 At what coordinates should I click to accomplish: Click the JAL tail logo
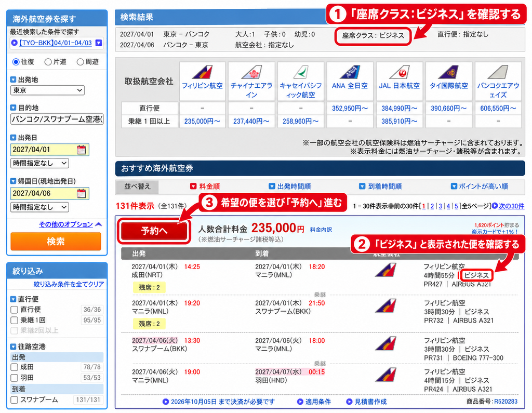point(400,72)
